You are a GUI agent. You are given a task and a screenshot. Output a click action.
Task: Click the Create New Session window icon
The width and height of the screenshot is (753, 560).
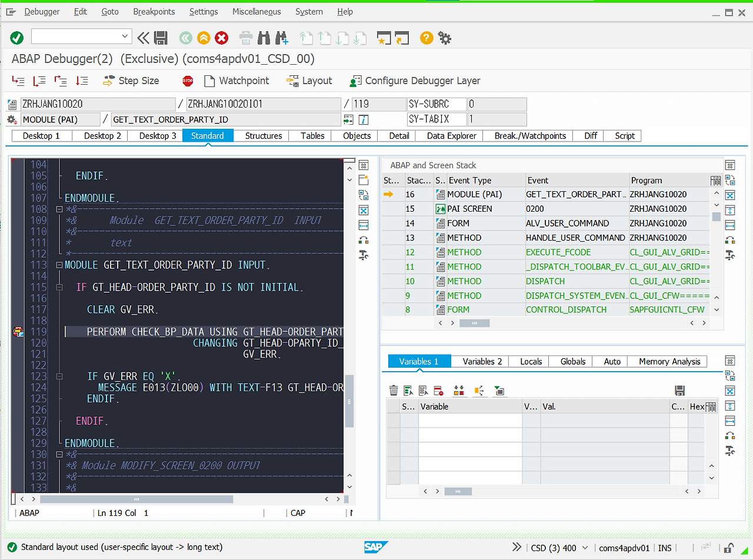384,38
